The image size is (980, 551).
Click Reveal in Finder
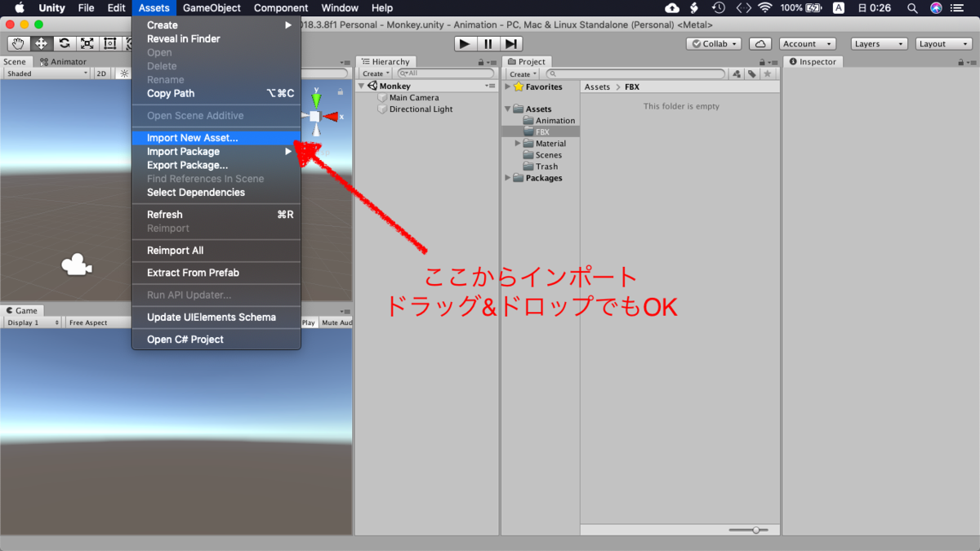pyautogui.click(x=216, y=39)
